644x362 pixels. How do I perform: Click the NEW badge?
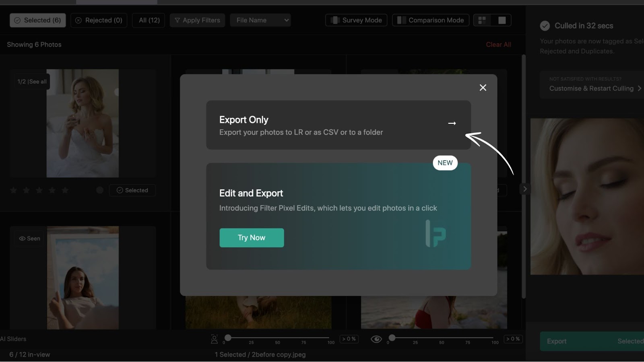click(445, 163)
